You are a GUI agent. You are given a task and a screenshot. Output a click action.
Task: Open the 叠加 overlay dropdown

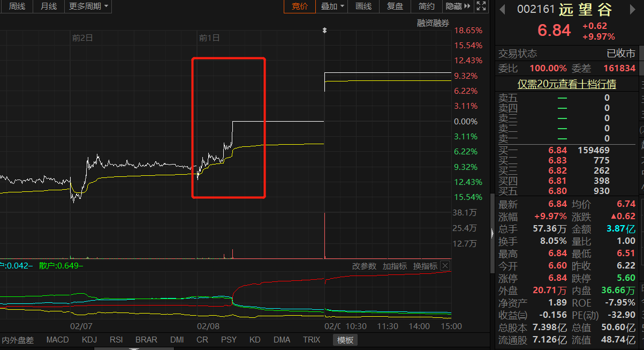[333, 6]
